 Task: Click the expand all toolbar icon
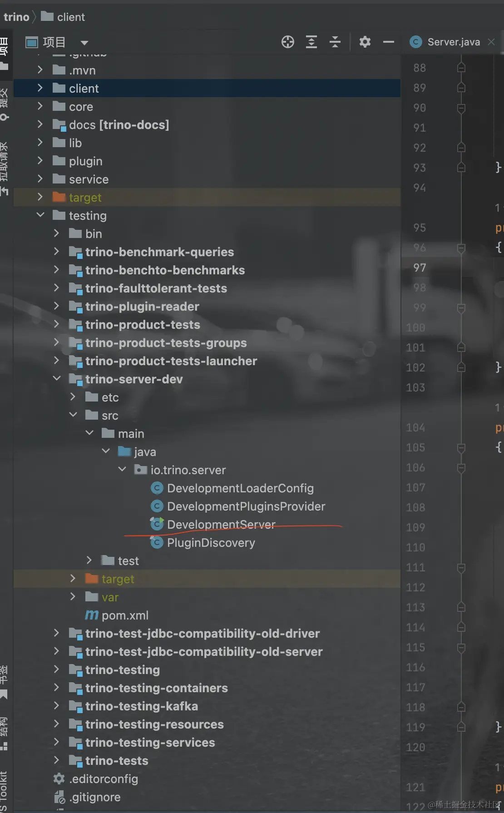311,42
